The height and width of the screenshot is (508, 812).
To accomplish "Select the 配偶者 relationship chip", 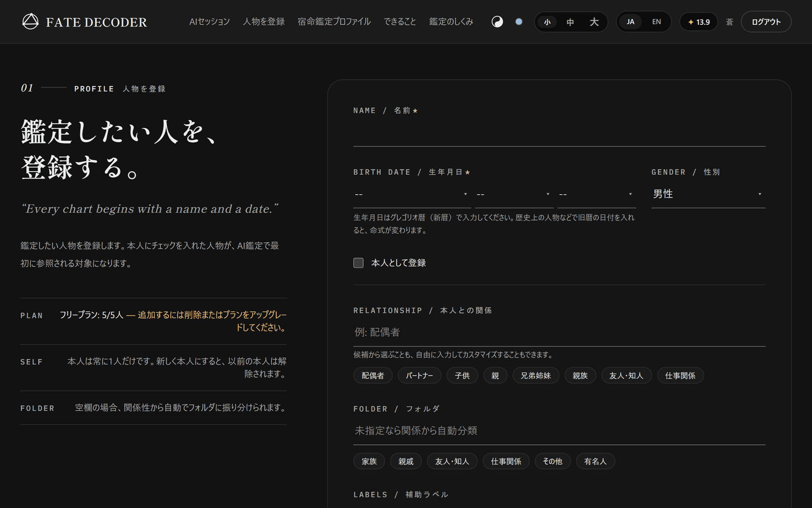I will 373,376.
